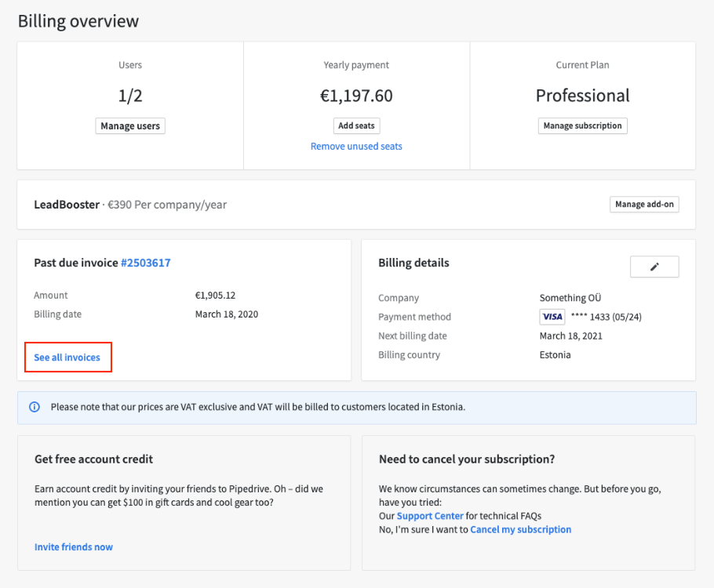
Task: Click the Yearly payment label
Action: (x=356, y=65)
